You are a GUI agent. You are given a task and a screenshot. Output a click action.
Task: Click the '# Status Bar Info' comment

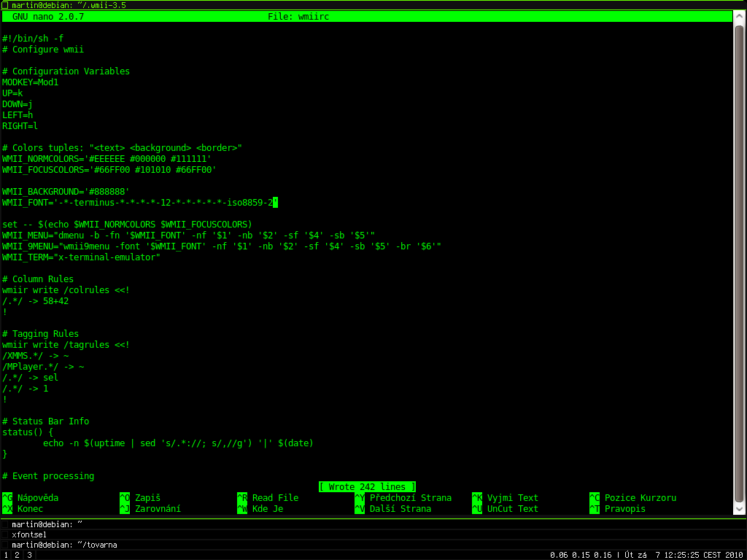point(46,422)
